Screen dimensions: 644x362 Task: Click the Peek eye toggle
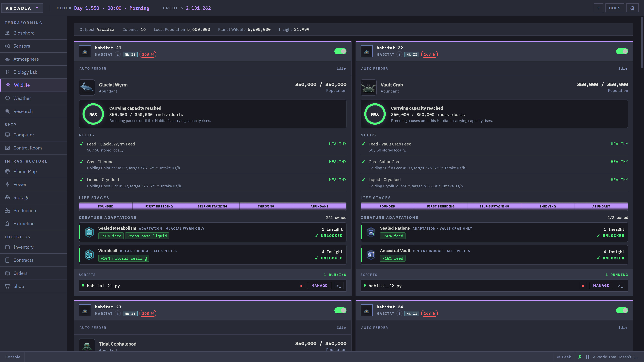point(564,357)
